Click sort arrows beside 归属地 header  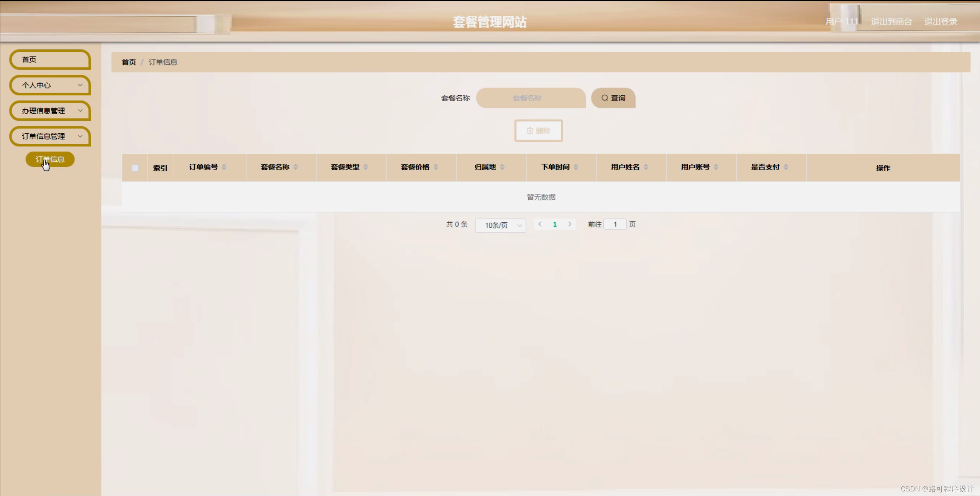(502, 167)
